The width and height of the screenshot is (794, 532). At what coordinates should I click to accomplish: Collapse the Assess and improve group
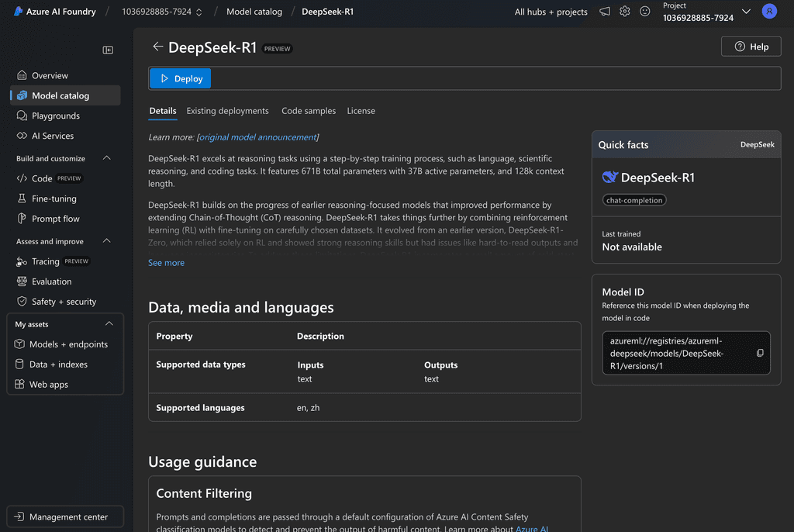click(x=106, y=240)
